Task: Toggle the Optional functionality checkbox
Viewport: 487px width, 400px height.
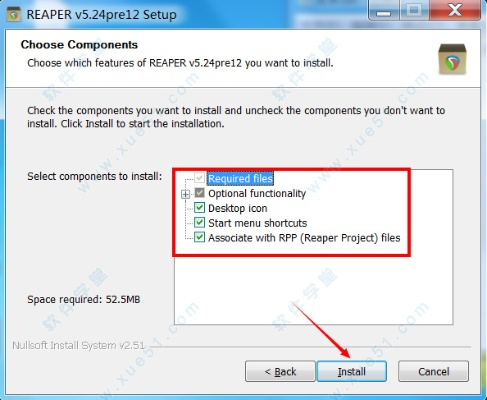Action: pos(199,193)
